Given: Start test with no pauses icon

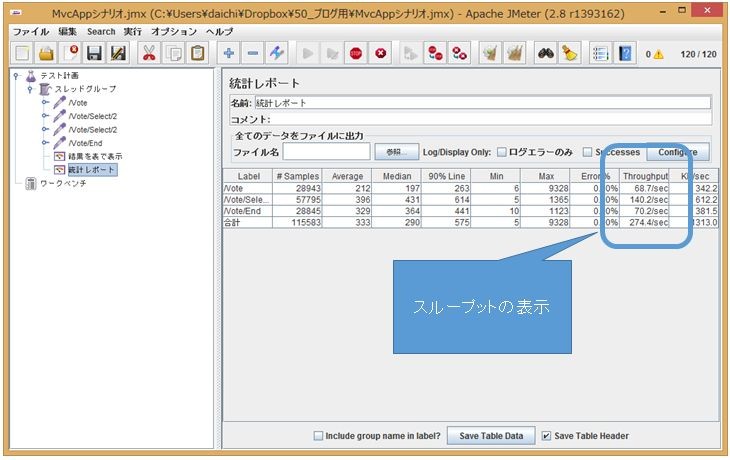Looking at the screenshot, I should pos(332,54).
